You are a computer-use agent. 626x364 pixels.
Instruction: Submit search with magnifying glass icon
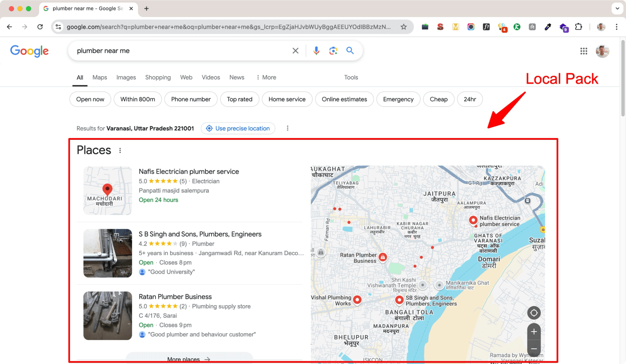[350, 51]
